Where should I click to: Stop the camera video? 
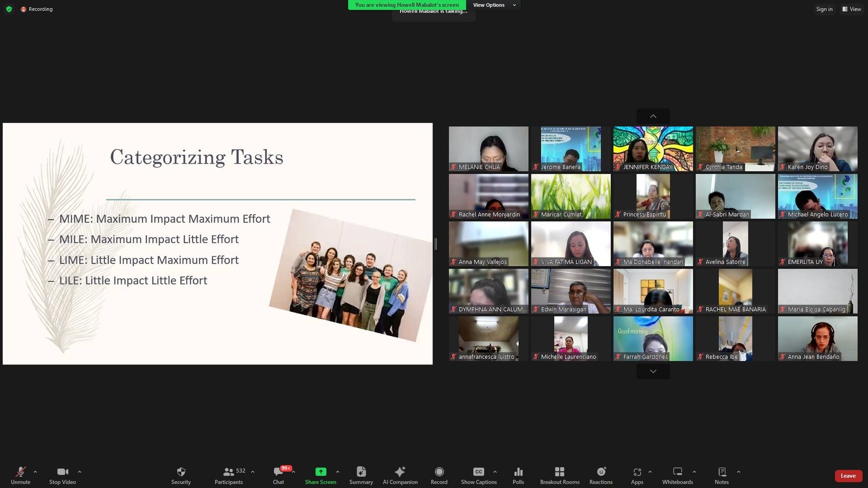pyautogui.click(x=62, y=475)
